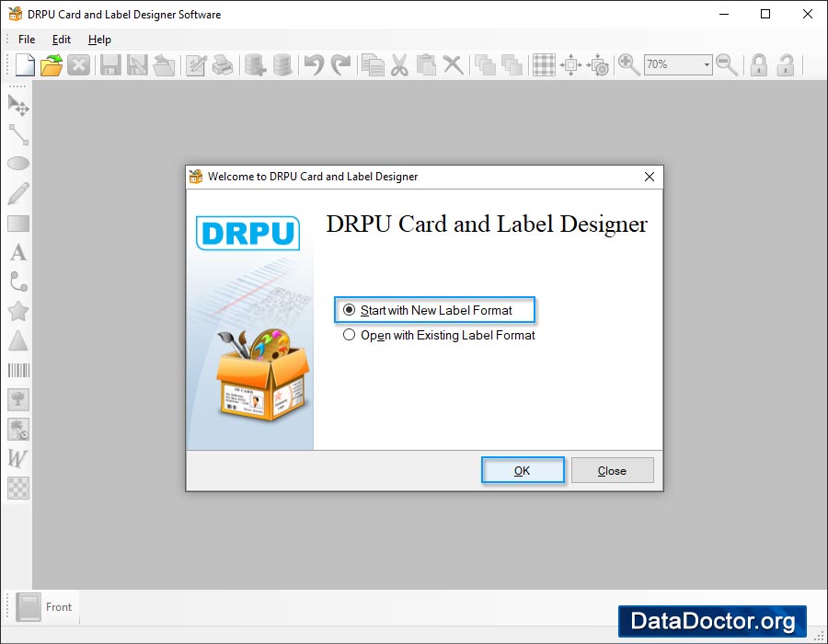Dismiss welcome dialog using title-bar X
This screenshot has width=828, height=644.
point(650,177)
